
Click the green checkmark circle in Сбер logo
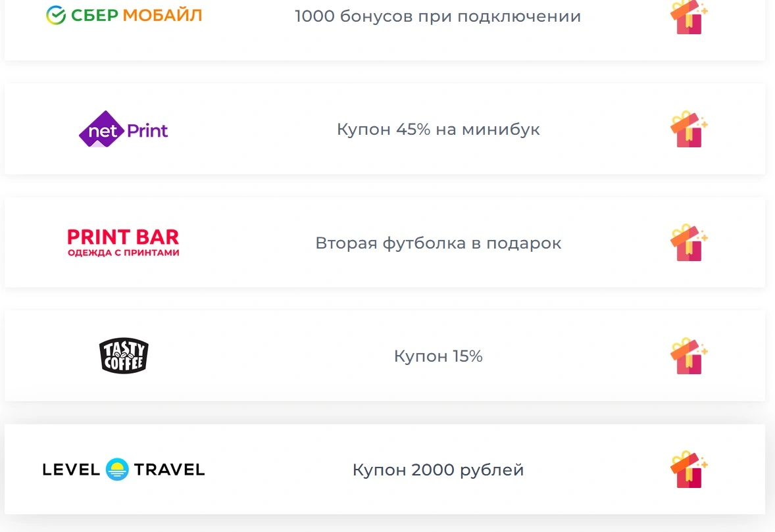(x=56, y=15)
